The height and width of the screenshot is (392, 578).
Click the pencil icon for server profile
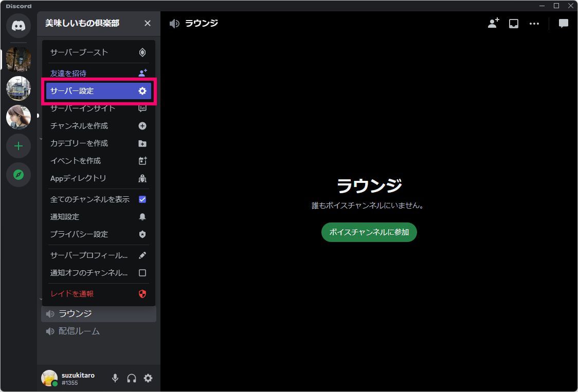pos(142,255)
